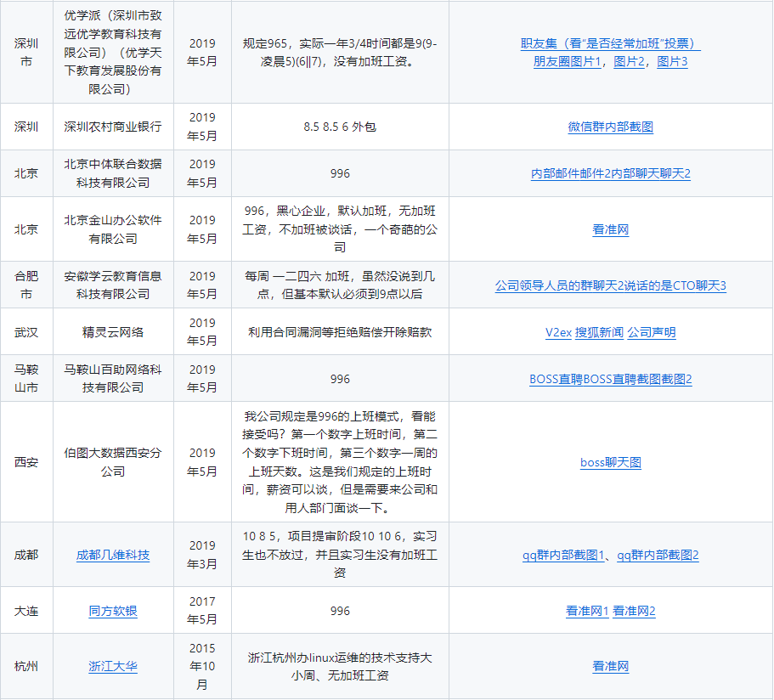Select the 马鞍山百助网络科技有限公司 cell

(113, 379)
